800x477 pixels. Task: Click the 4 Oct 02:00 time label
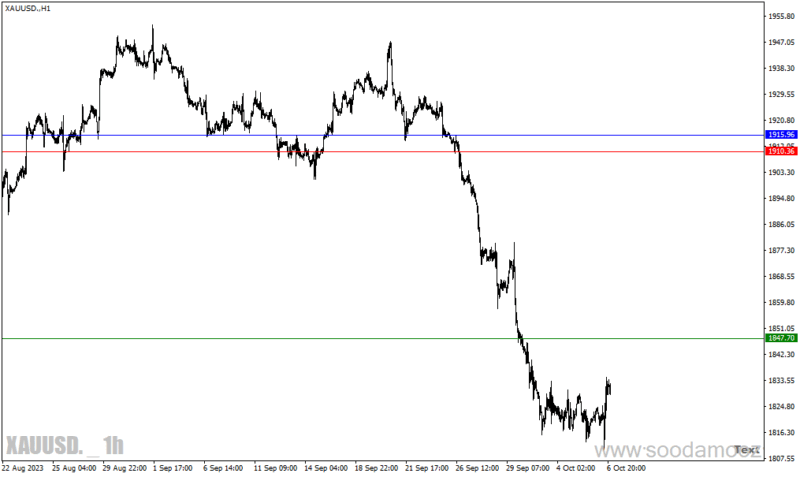click(576, 468)
